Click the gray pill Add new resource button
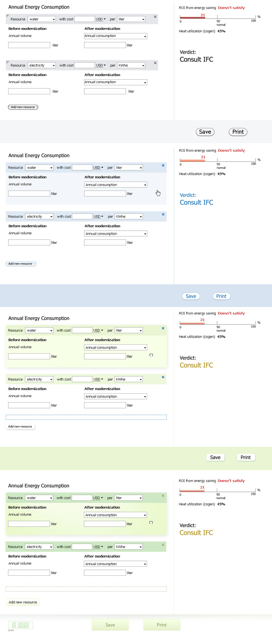 [x=23, y=107]
